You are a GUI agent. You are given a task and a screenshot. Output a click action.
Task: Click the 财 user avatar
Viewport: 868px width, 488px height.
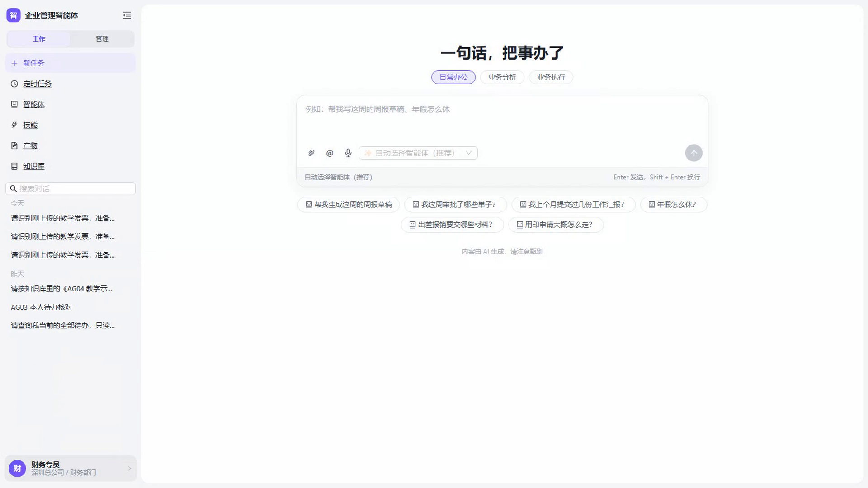(17, 469)
